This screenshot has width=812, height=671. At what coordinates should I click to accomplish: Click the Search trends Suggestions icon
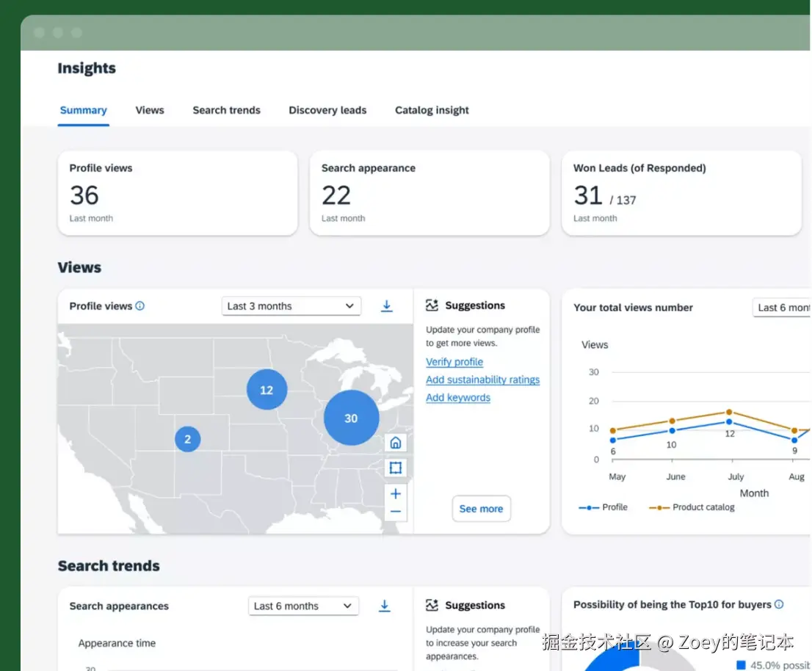(432, 605)
